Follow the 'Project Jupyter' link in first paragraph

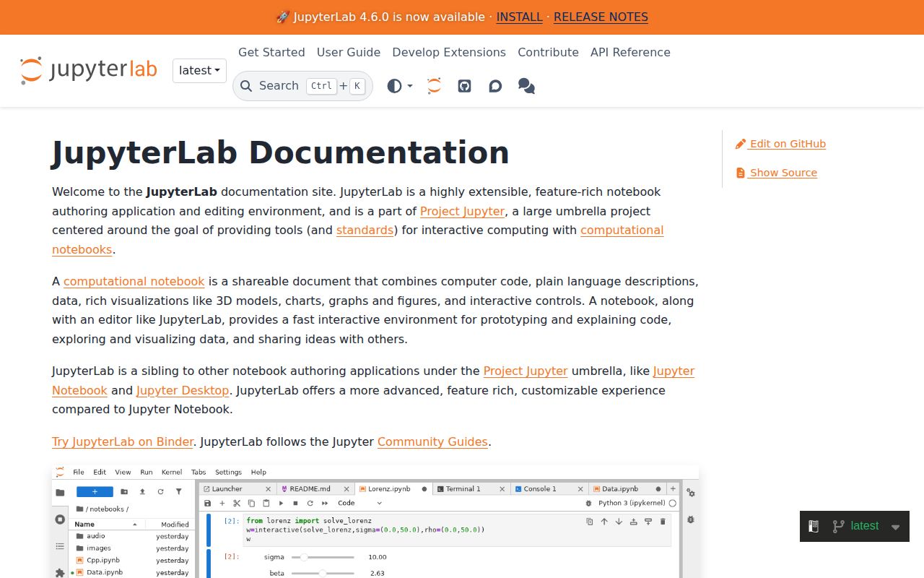(x=463, y=211)
